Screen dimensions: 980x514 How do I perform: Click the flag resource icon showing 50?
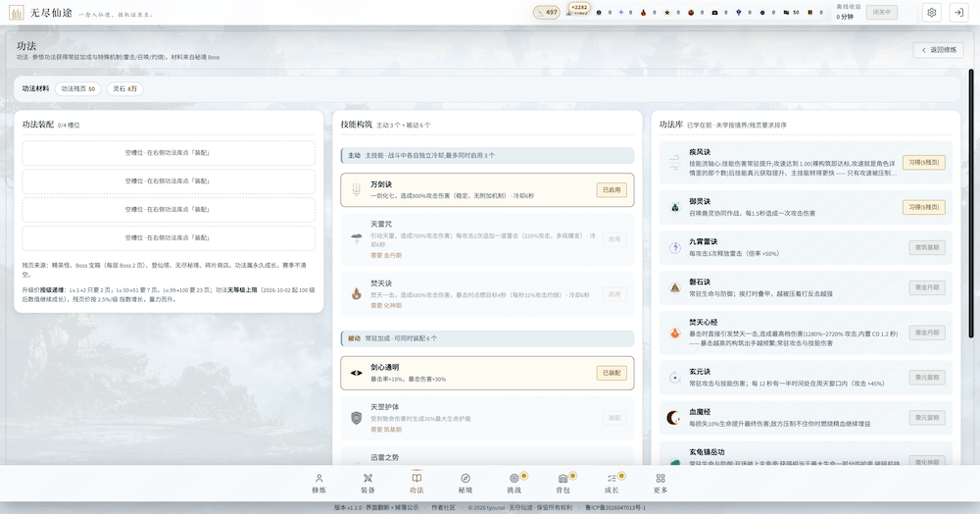(x=786, y=13)
